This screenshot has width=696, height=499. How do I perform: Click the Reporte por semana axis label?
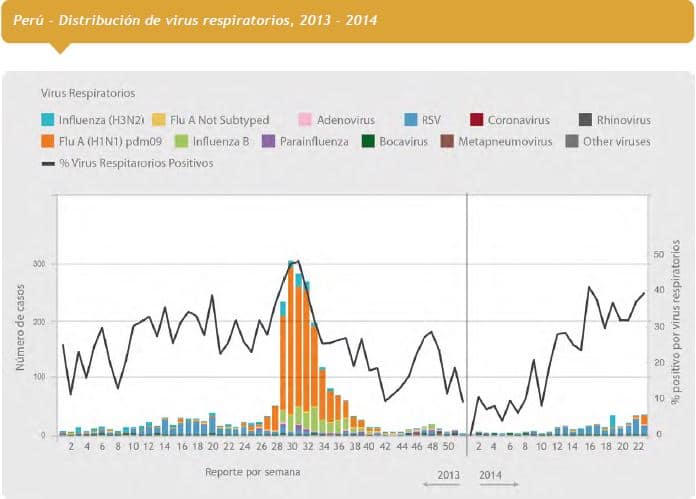(x=252, y=469)
